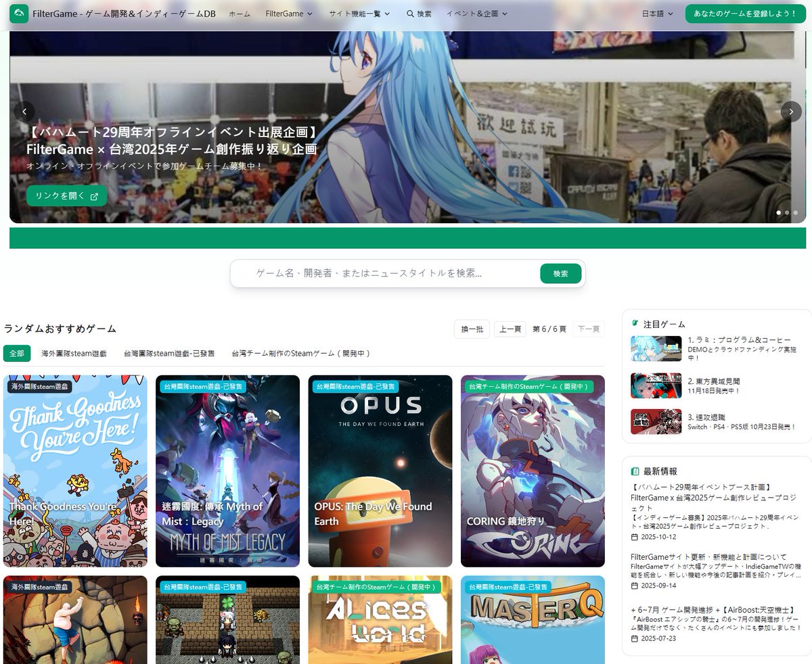This screenshot has width=812, height=664.
Task: Open 1. ラミ:プログラム&コーヒー title link
Action: (x=739, y=340)
